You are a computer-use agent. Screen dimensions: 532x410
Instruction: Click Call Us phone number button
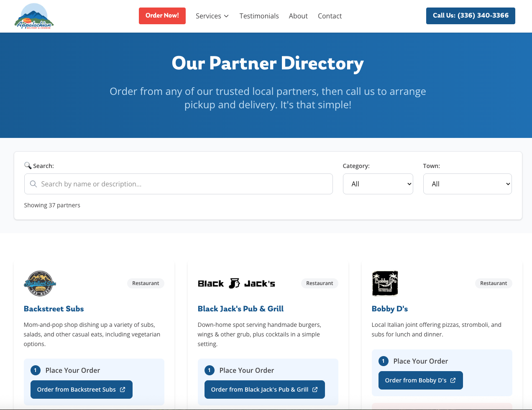[x=471, y=16]
